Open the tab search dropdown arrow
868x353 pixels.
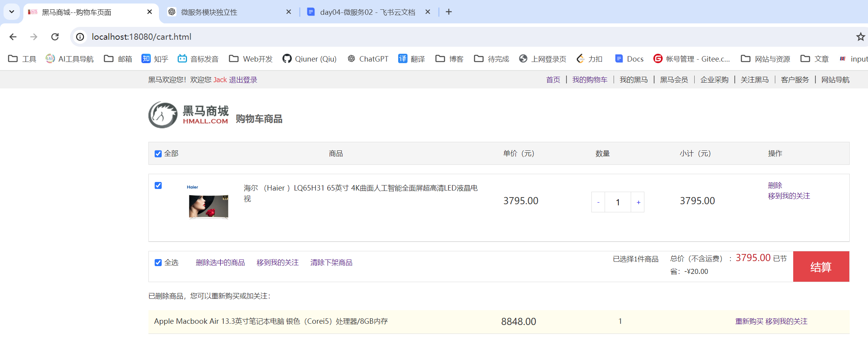click(x=12, y=12)
